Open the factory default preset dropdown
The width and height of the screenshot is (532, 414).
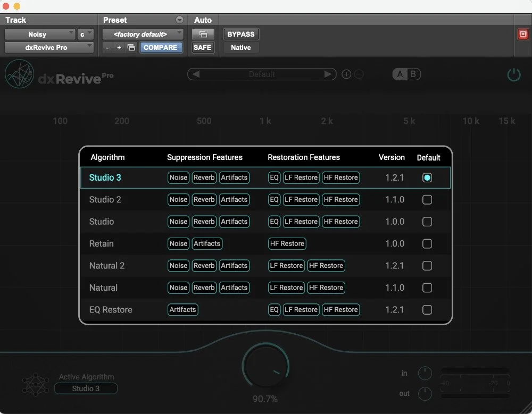[143, 34]
